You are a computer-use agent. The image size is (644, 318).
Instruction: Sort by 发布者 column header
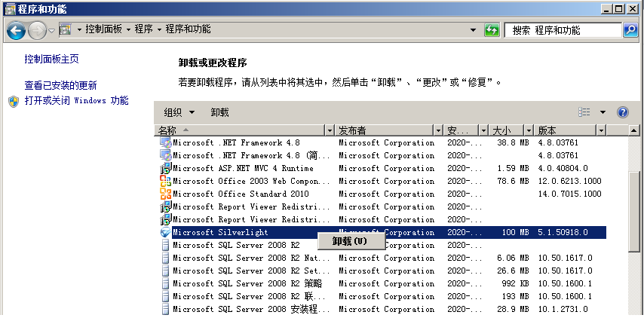384,130
